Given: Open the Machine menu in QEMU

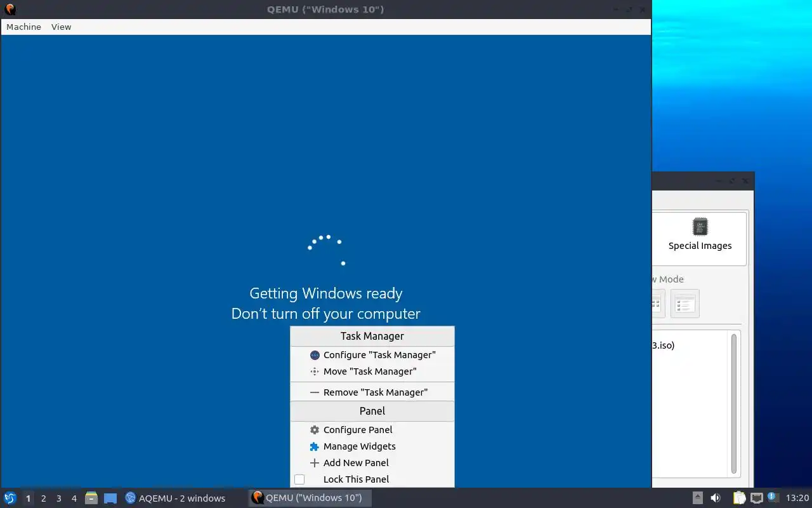Looking at the screenshot, I should point(23,27).
